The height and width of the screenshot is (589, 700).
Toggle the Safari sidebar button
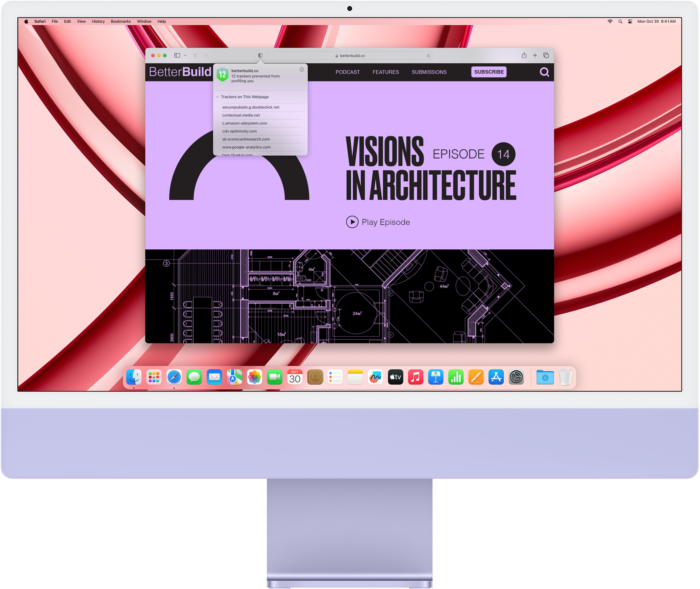coord(177,55)
